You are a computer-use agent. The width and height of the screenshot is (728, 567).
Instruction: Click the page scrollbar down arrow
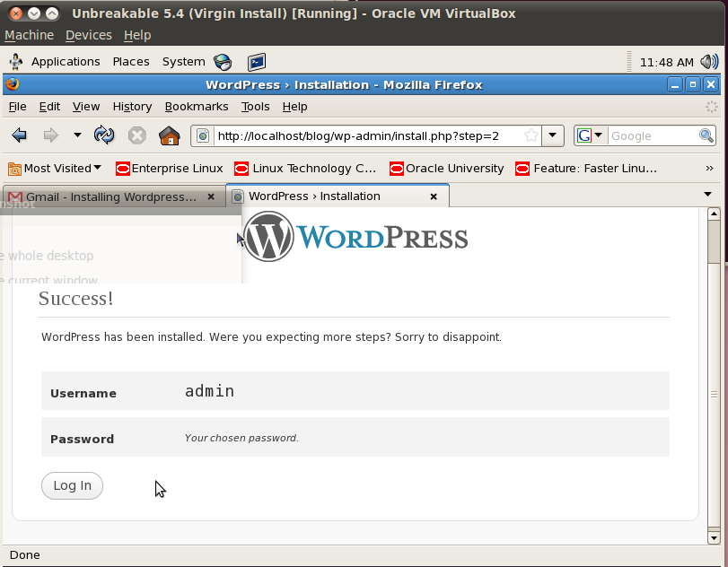714,537
